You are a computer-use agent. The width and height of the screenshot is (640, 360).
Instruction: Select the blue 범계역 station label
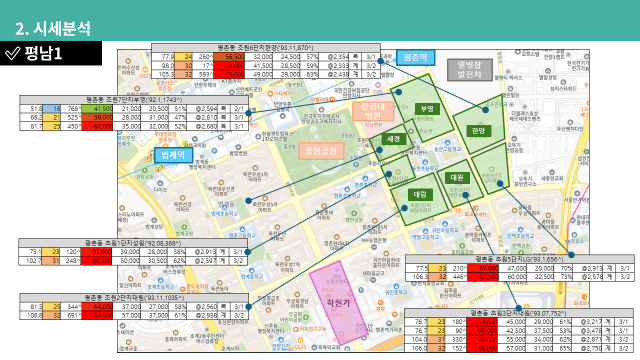point(173,155)
